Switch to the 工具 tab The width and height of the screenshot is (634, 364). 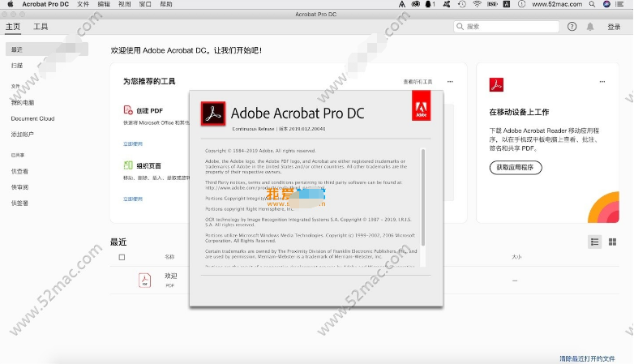41,27
